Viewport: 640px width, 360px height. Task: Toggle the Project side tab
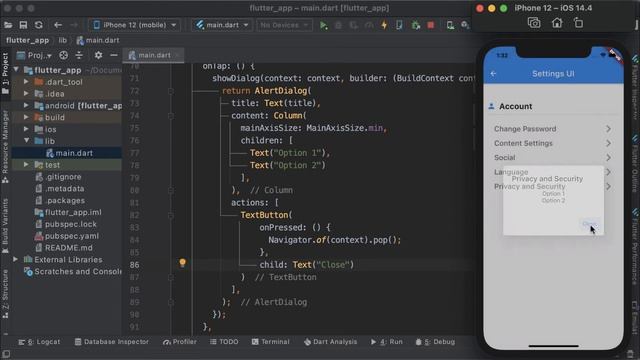coord(5,73)
